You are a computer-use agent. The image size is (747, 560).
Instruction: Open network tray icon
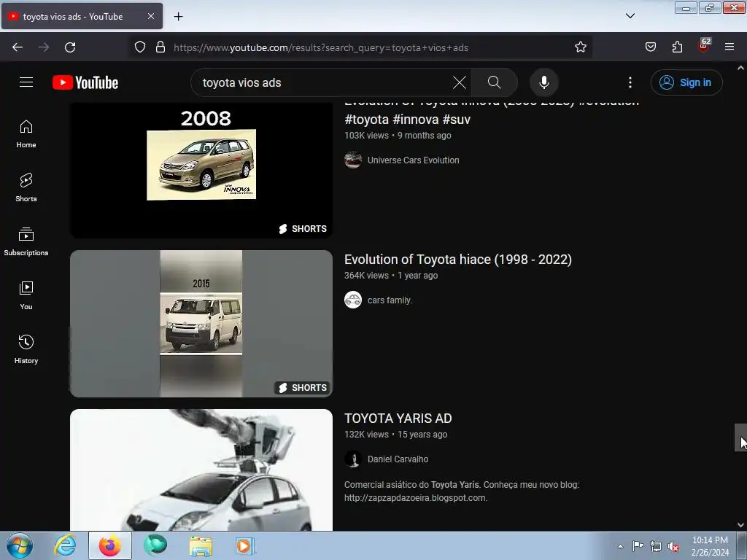(x=656, y=546)
